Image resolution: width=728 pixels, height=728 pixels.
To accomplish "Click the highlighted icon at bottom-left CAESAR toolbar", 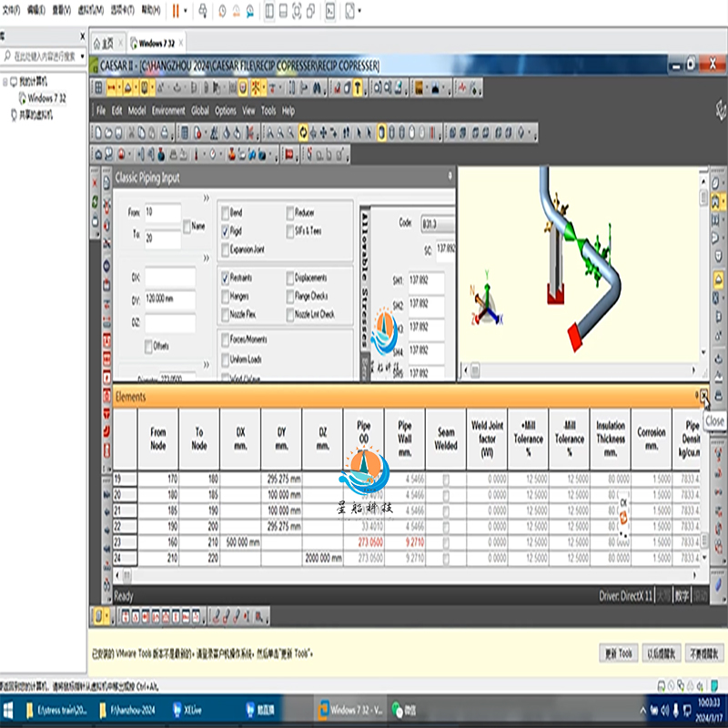I will click(98, 617).
